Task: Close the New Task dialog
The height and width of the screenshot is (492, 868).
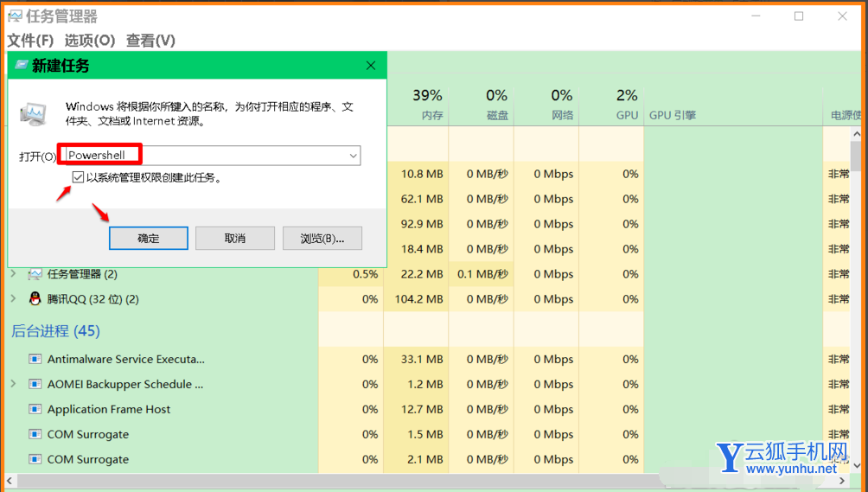Action: [x=371, y=66]
